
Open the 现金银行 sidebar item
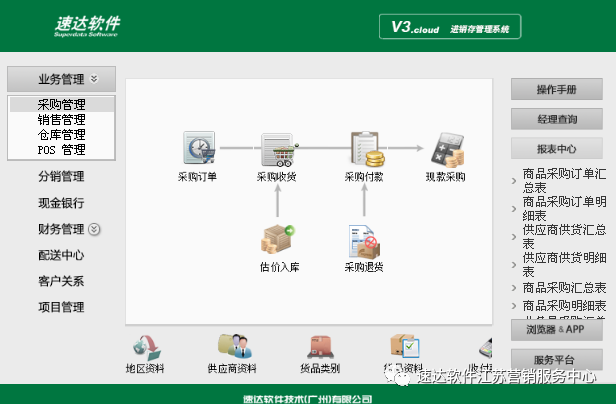pyautogui.click(x=61, y=203)
